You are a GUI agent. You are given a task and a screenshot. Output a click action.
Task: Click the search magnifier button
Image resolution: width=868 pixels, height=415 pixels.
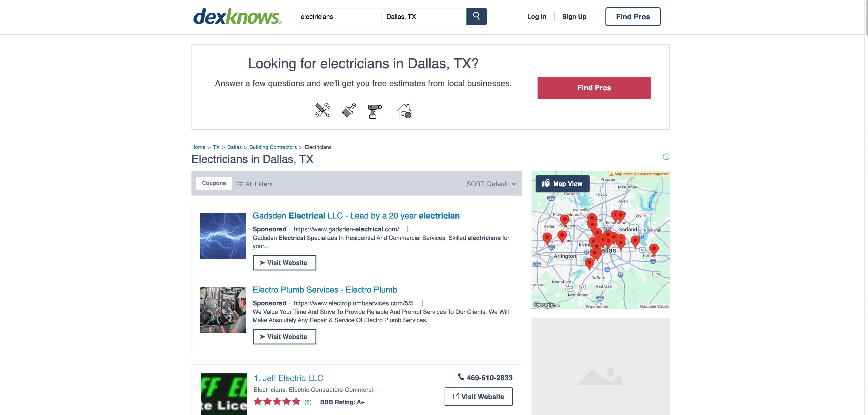pos(476,17)
